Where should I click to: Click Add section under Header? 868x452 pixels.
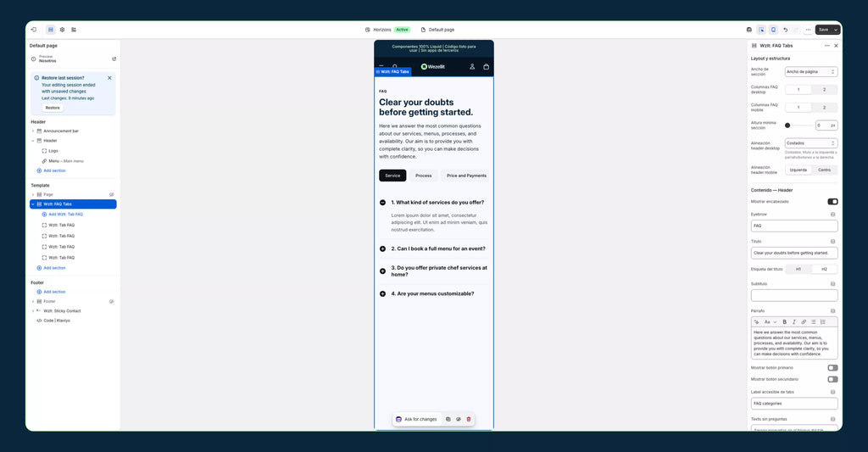(54, 170)
